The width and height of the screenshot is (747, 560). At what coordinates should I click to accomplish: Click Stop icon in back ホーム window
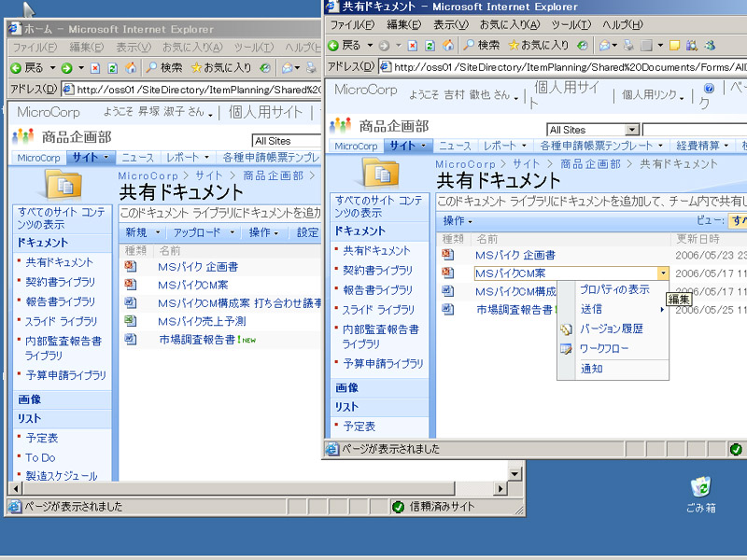[x=95, y=68]
